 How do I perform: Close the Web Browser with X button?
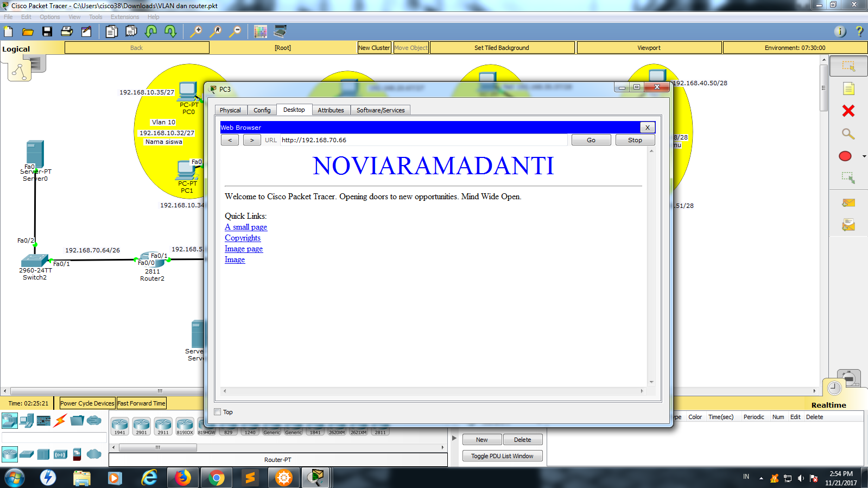pos(648,128)
